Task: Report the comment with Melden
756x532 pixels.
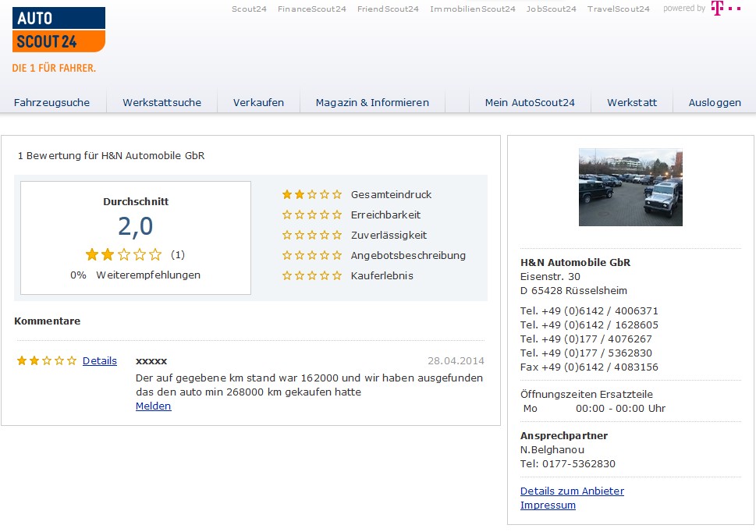Action: [x=153, y=406]
